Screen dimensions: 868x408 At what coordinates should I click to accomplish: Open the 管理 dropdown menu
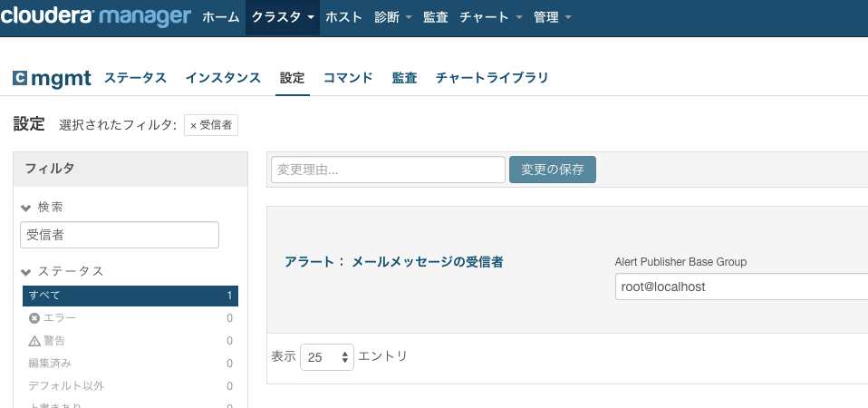click(x=552, y=17)
